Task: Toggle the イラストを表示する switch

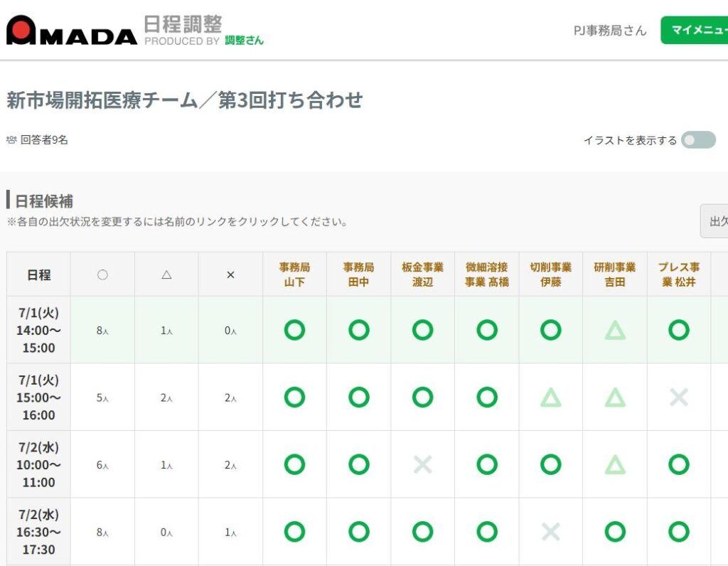Action: pyautogui.click(x=698, y=140)
